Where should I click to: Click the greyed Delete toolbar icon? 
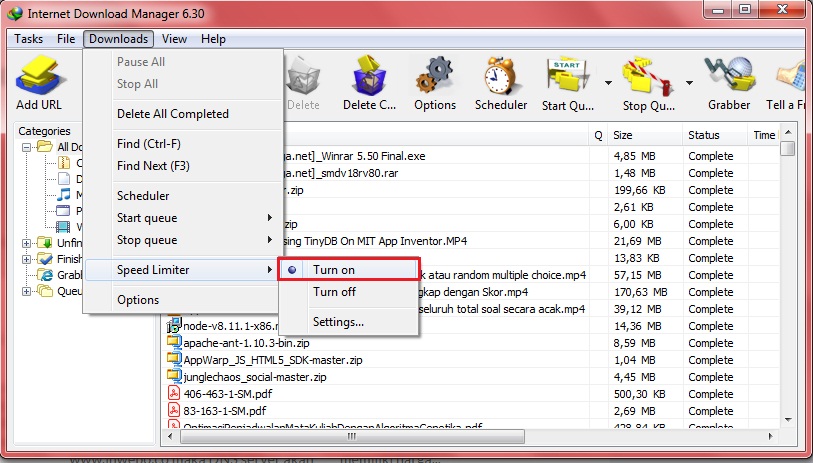tap(303, 76)
